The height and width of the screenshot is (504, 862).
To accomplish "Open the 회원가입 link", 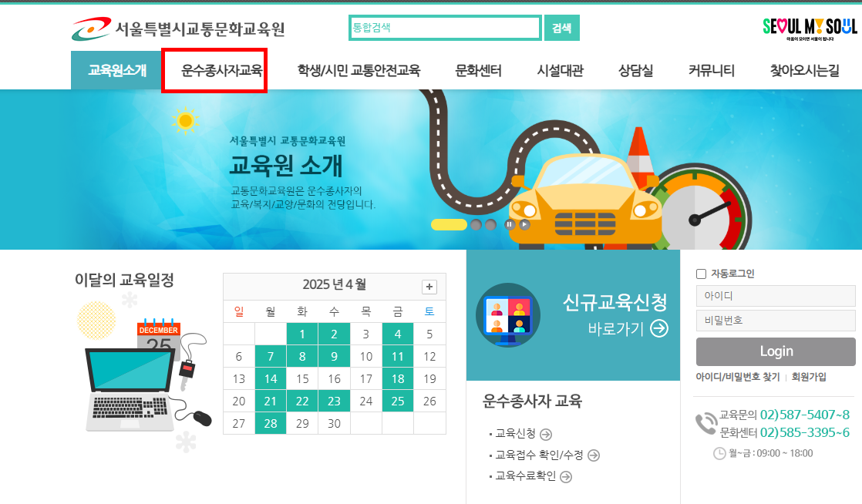I will (809, 377).
